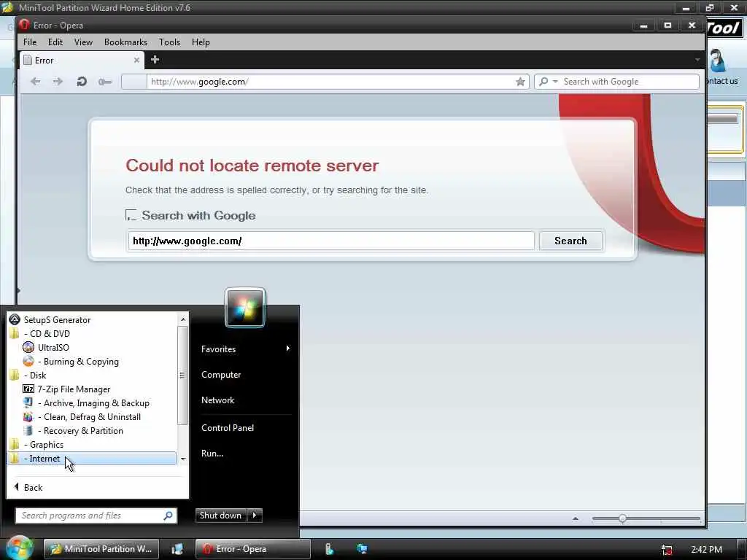This screenshot has height=560, width=747.
Task: Click the error page search text box
Action: coord(331,241)
